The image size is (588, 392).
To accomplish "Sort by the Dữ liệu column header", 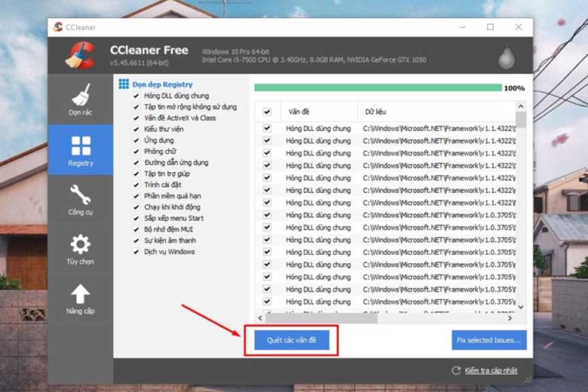I will [369, 112].
